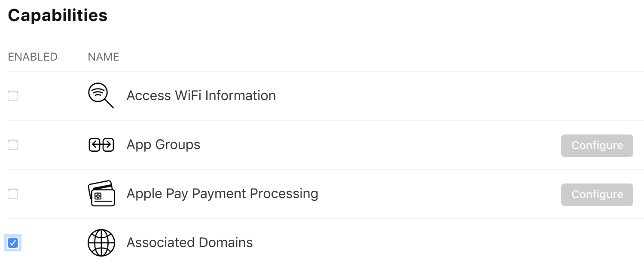The width and height of the screenshot is (644, 263).
Task: Disable the Associated Domains checkbox
Action: tap(13, 243)
